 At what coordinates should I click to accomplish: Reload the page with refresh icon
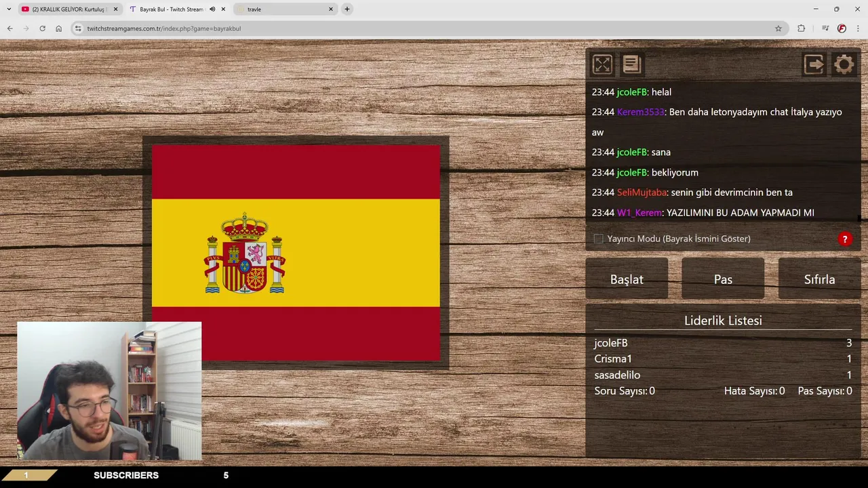click(42, 28)
